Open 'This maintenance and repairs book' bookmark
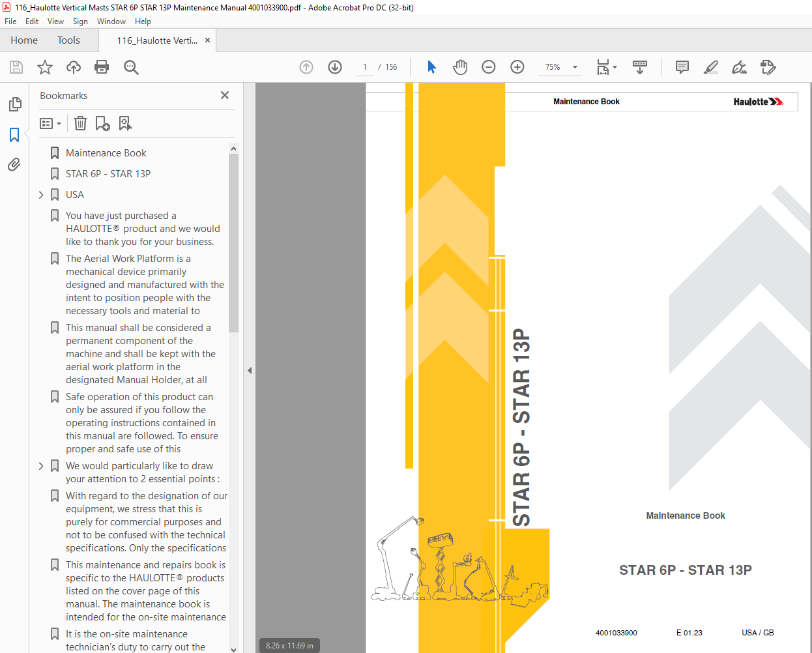 146,591
